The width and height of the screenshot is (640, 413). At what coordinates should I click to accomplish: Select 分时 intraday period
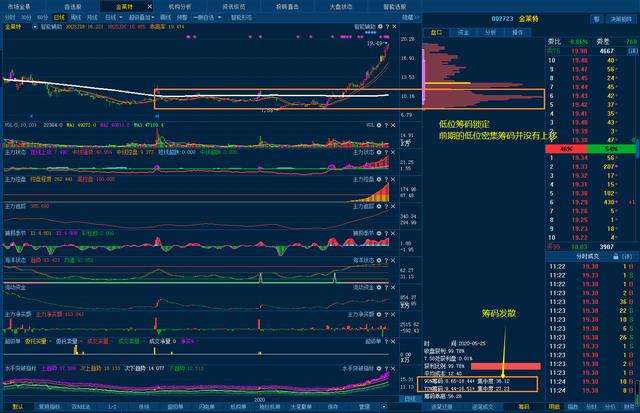pyautogui.click(x=10, y=18)
